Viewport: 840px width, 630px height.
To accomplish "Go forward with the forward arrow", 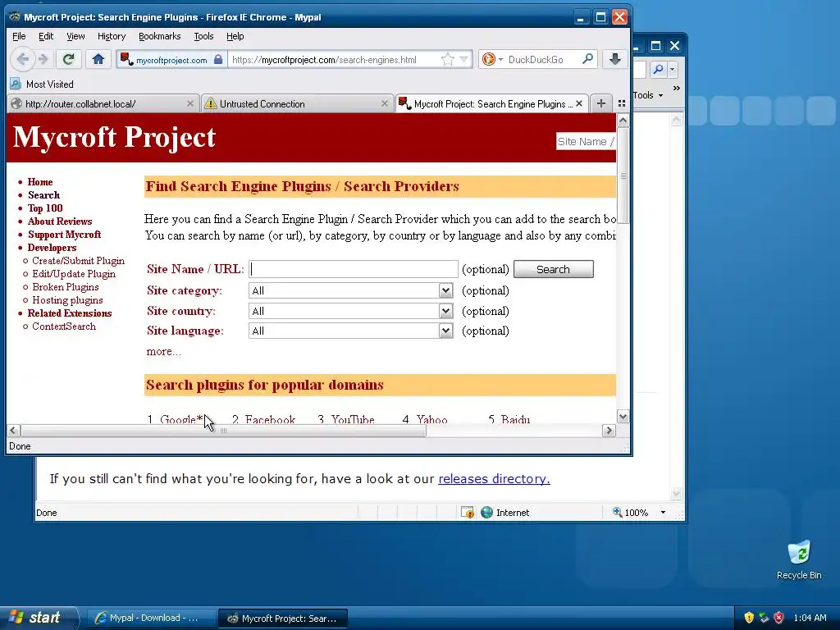I will pyautogui.click(x=44, y=59).
